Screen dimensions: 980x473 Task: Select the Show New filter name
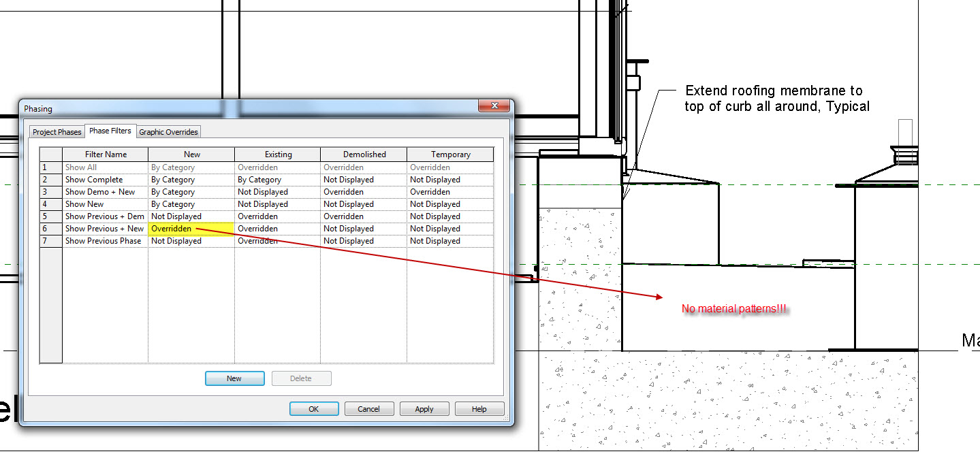coord(106,204)
